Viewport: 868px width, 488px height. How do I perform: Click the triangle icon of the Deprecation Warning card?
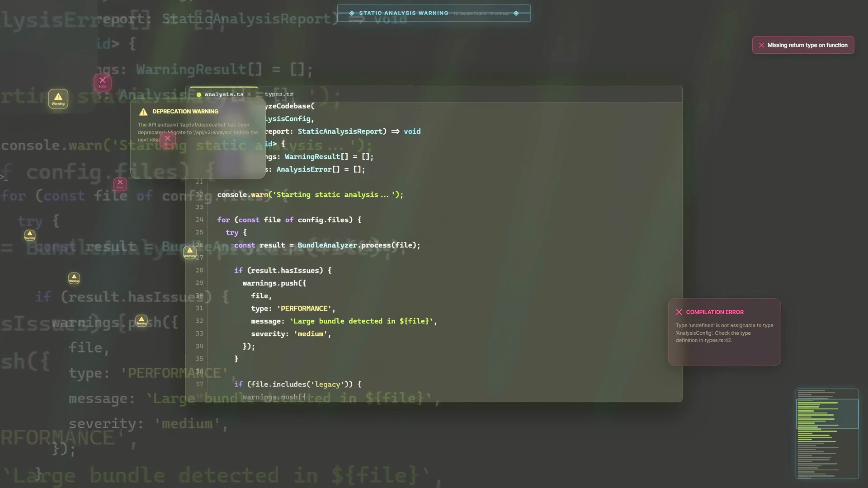pos(143,112)
